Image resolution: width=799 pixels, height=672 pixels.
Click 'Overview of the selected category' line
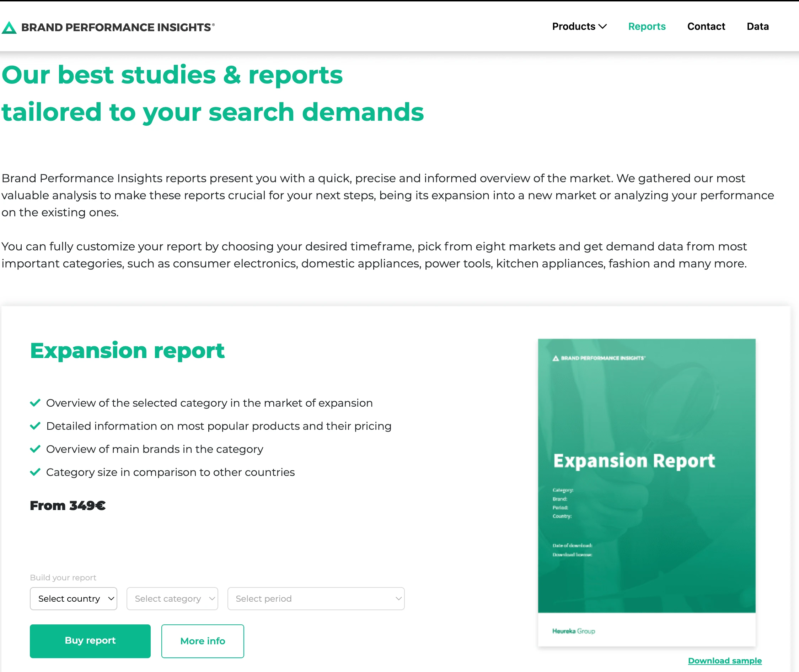coord(209,403)
